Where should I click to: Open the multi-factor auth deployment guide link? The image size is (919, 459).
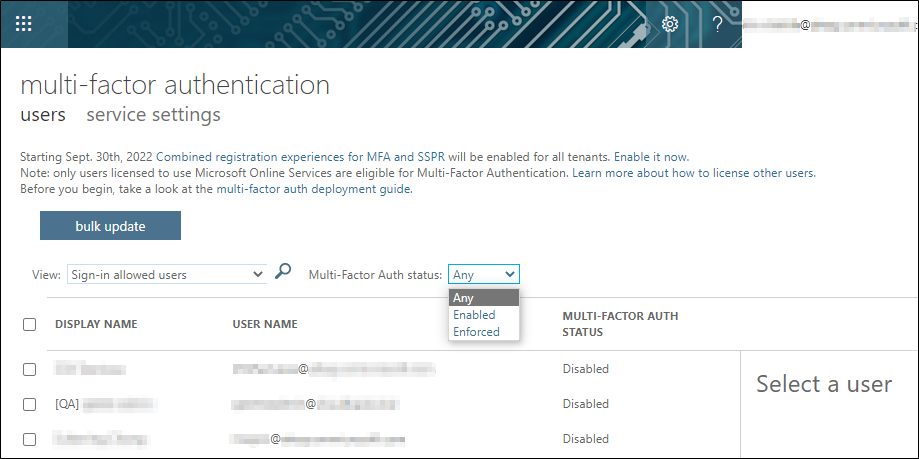pos(315,190)
